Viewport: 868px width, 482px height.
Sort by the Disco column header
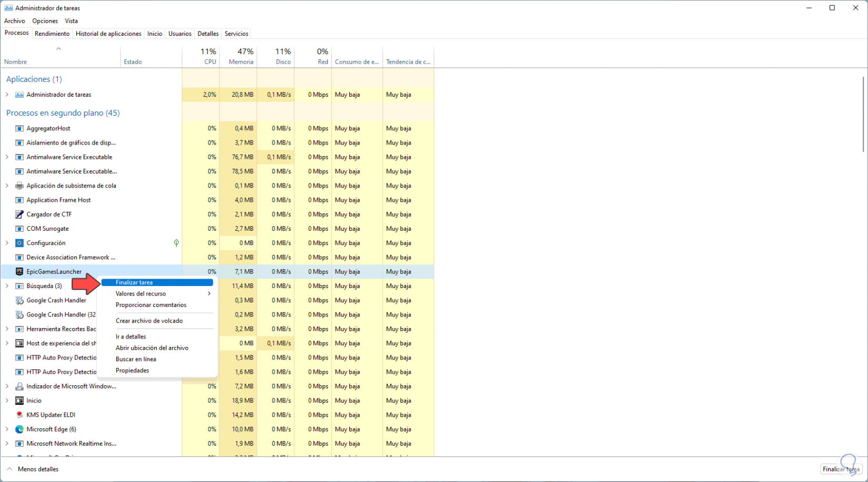coord(276,57)
